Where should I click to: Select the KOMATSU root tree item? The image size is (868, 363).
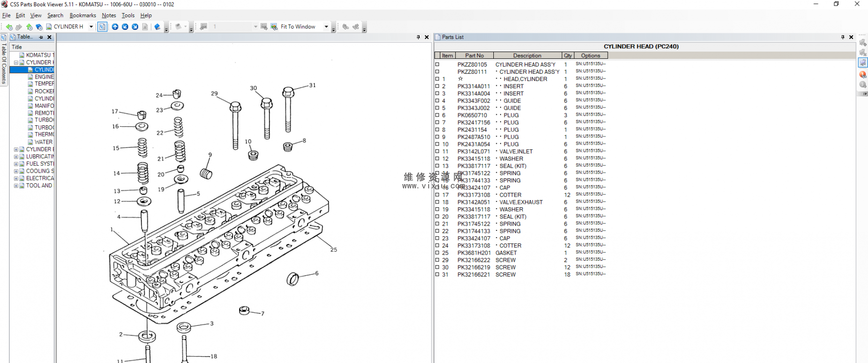pos(40,55)
